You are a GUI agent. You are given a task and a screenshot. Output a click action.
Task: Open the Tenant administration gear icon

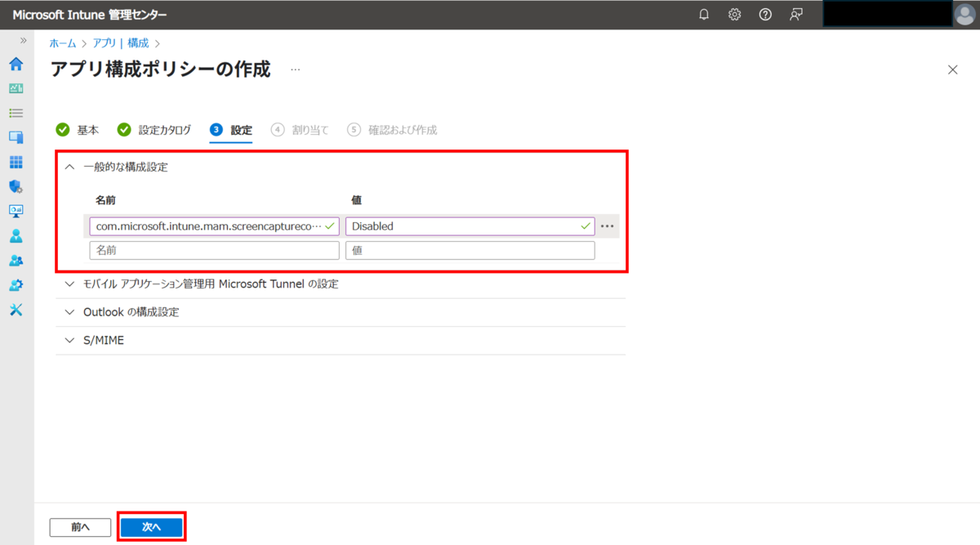click(x=16, y=285)
